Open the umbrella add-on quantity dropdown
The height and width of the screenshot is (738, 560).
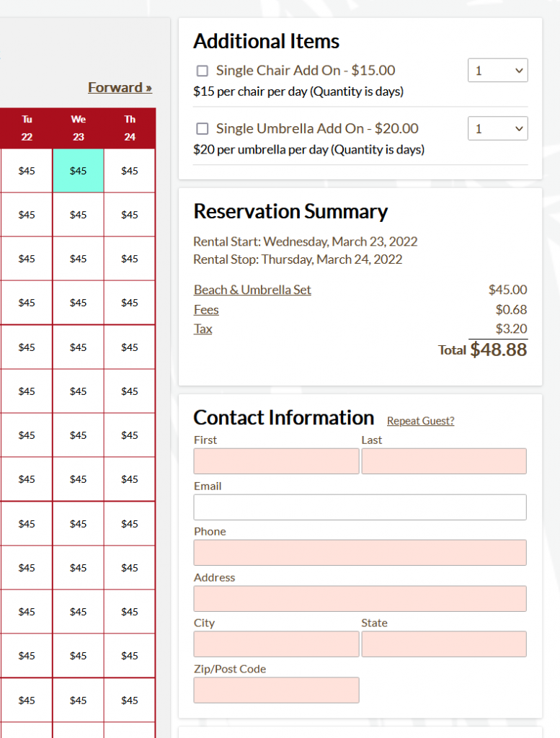(497, 129)
